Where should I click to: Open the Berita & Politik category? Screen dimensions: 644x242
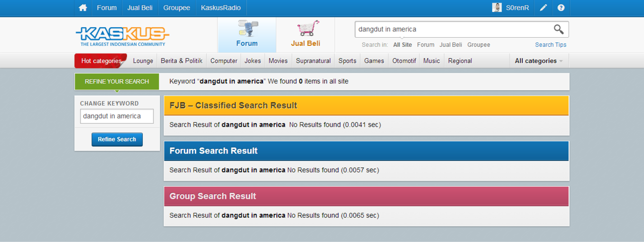(x=182, y=61)
